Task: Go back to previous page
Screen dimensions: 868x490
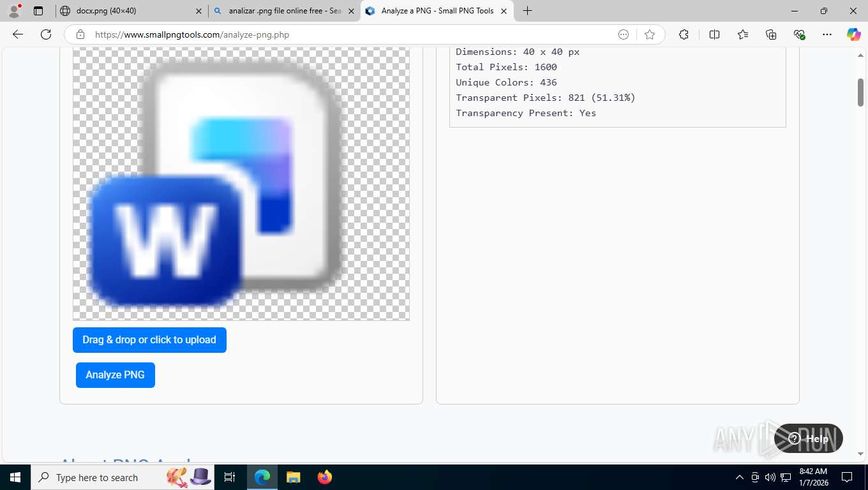Action: pyautogui.click(x=18, y=34)
